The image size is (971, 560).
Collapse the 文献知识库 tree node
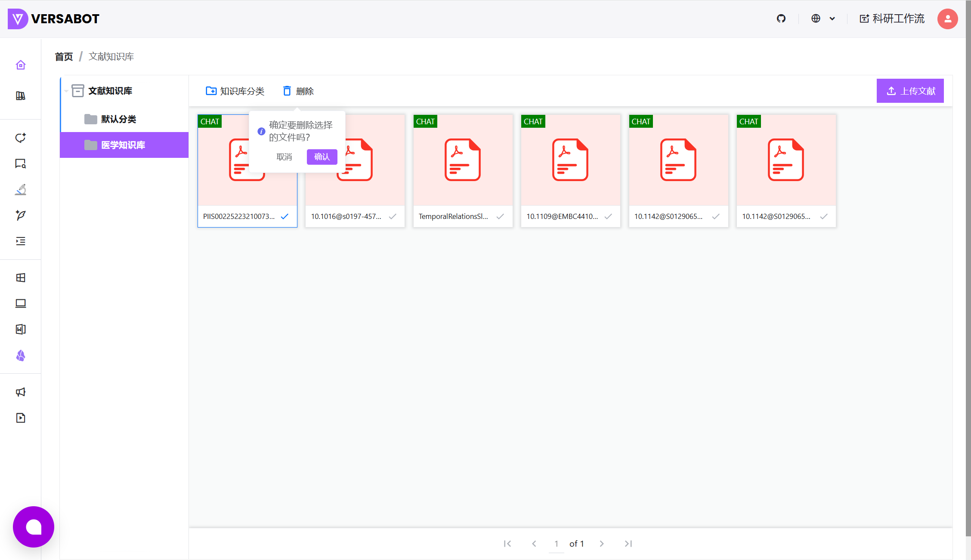coord(66,91)
